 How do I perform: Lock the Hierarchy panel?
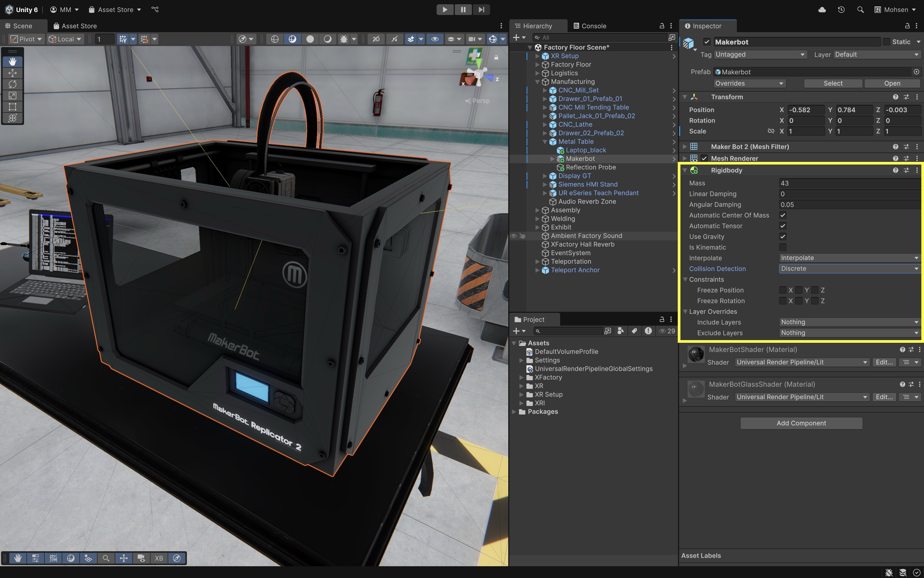[662, 26]
